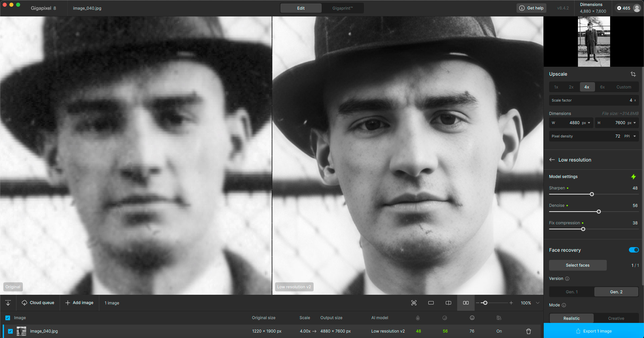Go back using the Low resolution arrow
Viewport: 644px width, 338px height.
pyautogui.click(x=552, y=160)
